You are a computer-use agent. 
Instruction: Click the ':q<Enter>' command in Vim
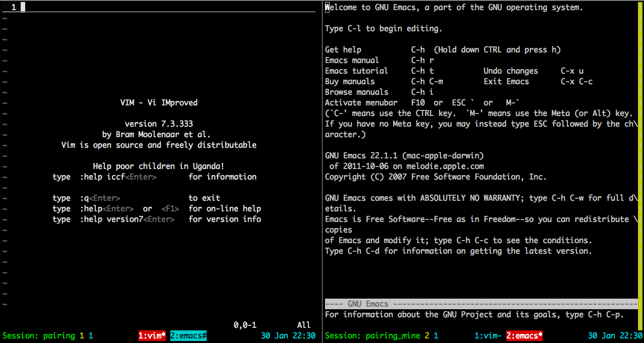click(x=100, y=198)
